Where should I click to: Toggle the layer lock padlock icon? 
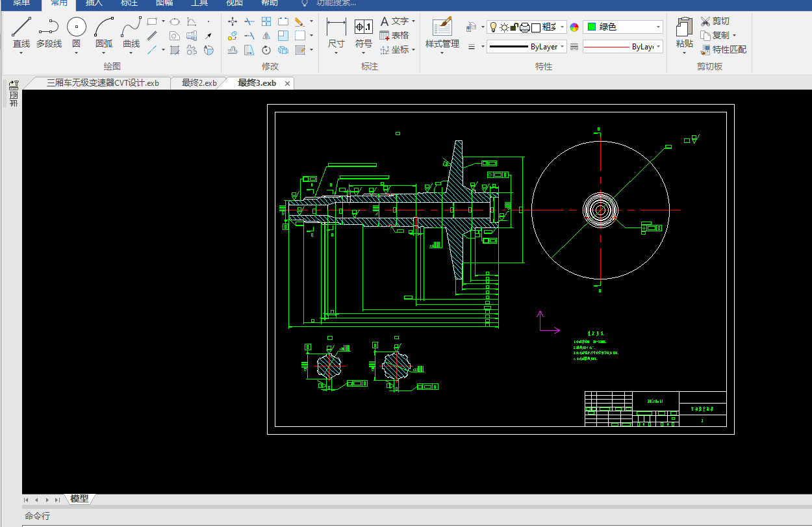point(514,27)
